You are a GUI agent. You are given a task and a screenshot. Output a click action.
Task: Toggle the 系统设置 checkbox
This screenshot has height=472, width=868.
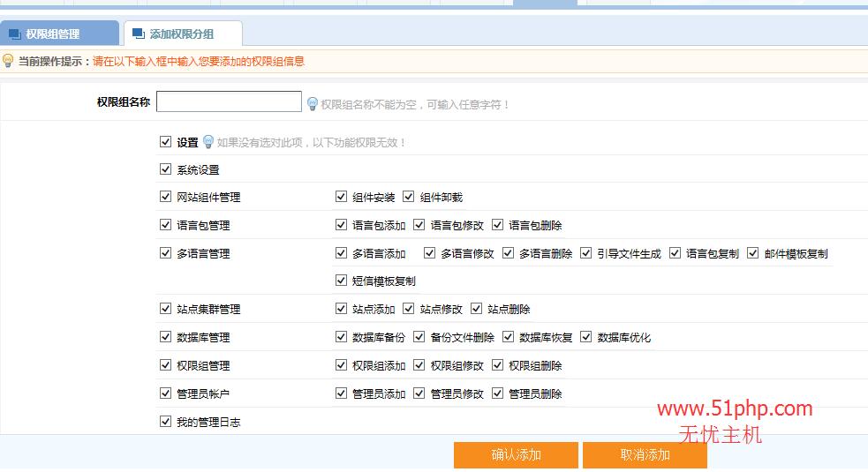point(165,169)
